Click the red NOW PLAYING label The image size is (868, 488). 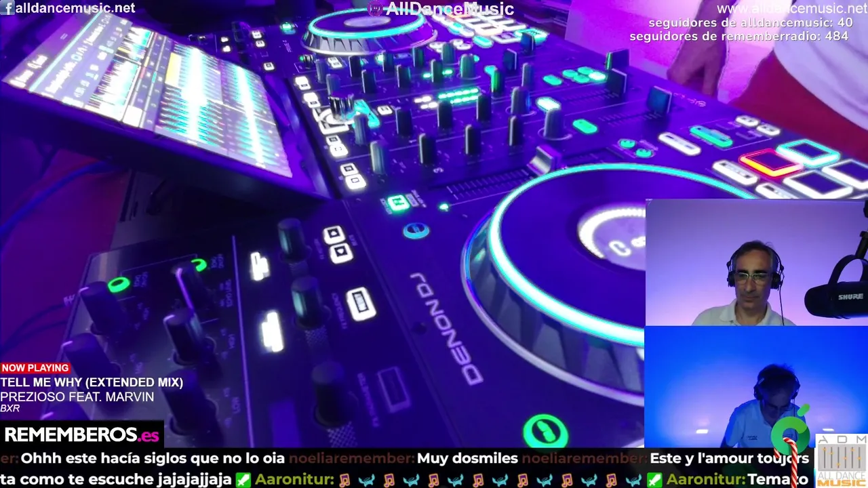[35, 368]
